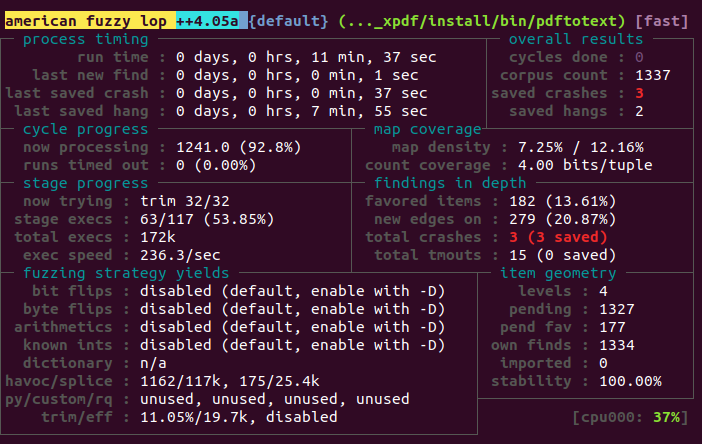The image size is (702, 444).
Task: Click the exec speed value 236.3/sec
Action: pyautogui.click(x=180, y=255)
